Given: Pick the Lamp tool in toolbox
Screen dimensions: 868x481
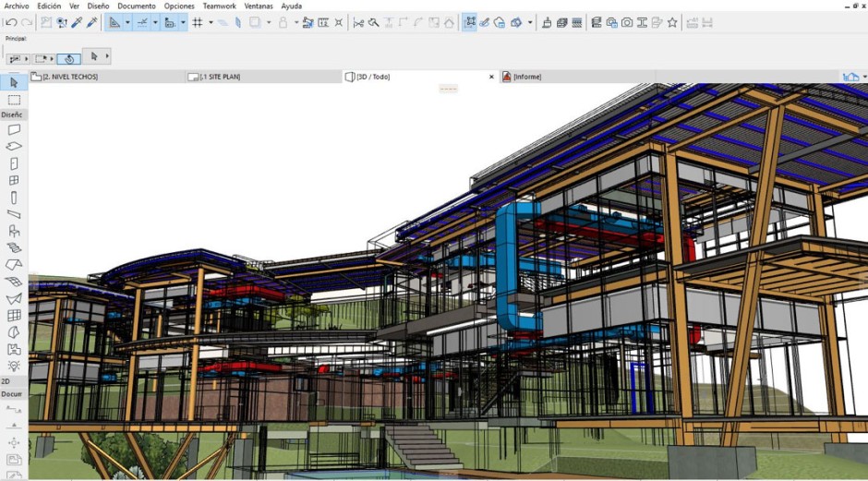Looking at the screenshot, I should [14, 366].
